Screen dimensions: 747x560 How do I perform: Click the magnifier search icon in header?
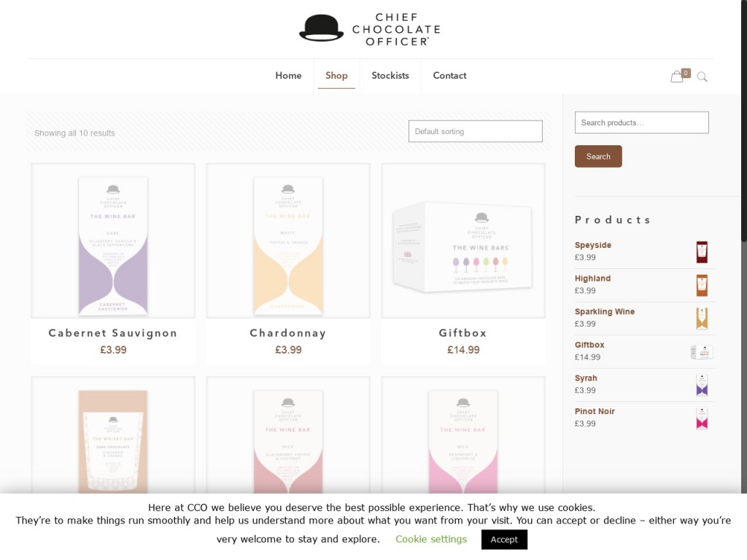[x=703, y=77]
